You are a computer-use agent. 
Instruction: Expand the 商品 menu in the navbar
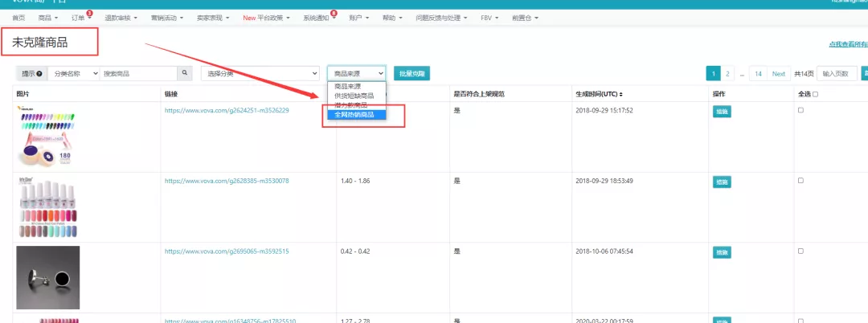click(x=48, y=18)
